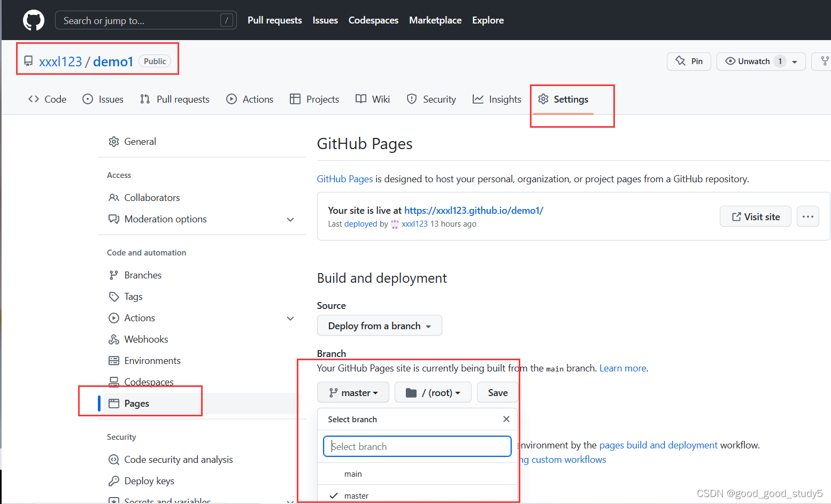
Task: Open the xxxl123 deployer link
Action: point(414,224)
